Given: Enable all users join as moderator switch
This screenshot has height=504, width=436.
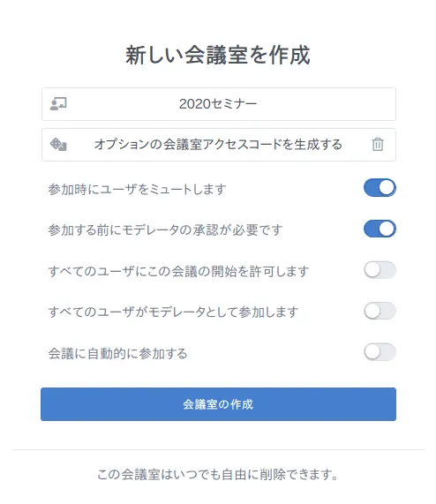Looking at the screenshot, I should tap(380, 311).
